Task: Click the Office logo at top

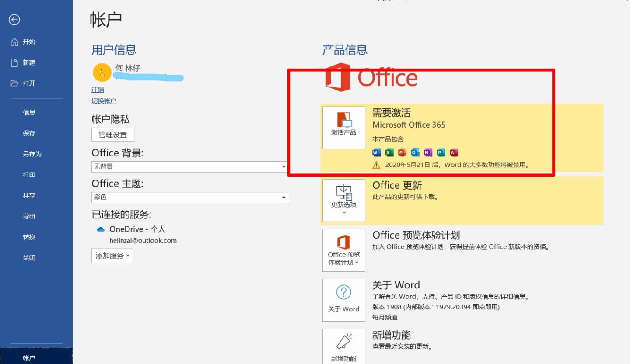Action: coord(371,77)
